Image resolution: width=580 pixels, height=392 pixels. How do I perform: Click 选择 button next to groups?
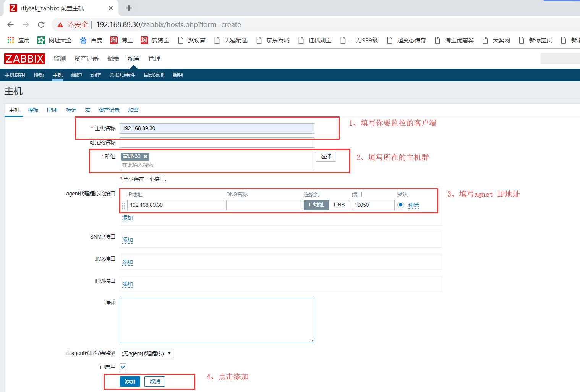326,156
